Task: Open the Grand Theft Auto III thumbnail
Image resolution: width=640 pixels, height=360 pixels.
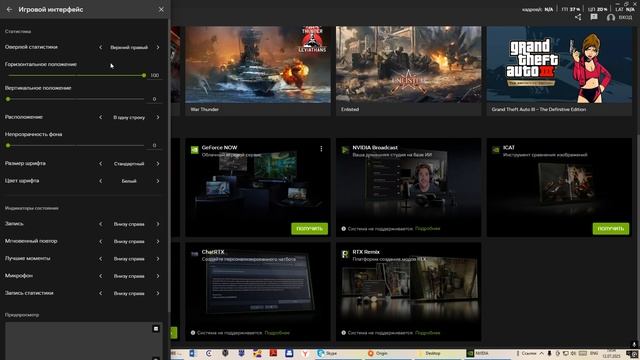Action: [559, 64]
